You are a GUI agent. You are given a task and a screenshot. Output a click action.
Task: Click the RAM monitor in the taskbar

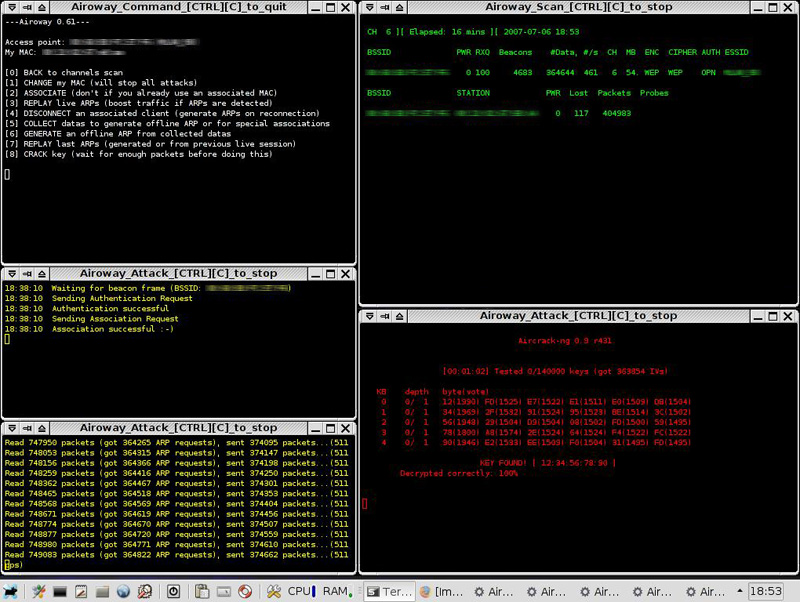(338, 591)
